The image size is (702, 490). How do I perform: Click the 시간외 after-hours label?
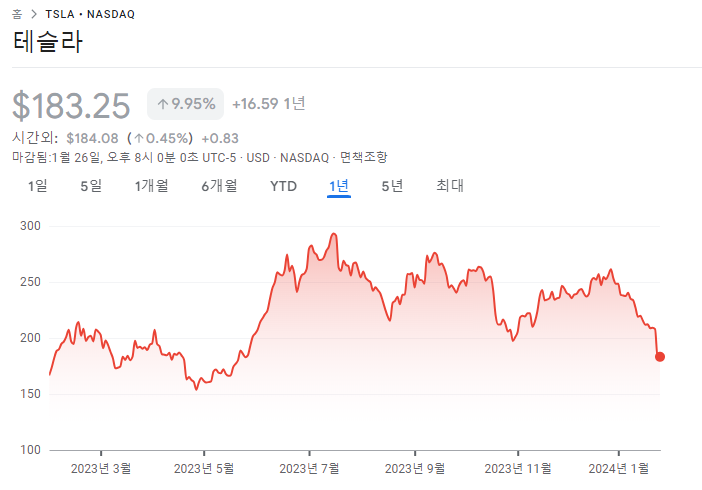pyautogui.click(x=35, y=138)
